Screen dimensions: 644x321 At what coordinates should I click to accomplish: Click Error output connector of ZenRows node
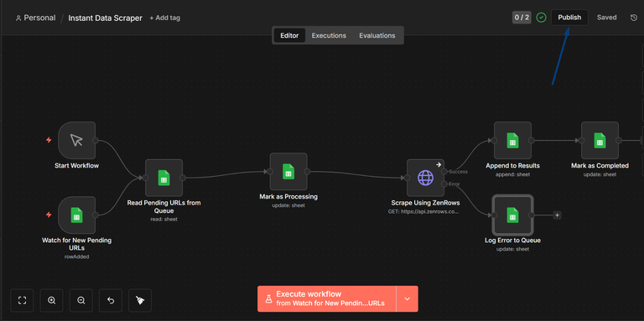pyautogui.click(x=444, y=184)
